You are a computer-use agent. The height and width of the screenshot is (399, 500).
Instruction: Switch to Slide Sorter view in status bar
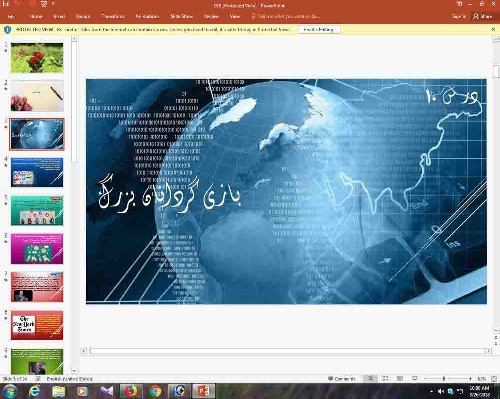click(x=385, y=378)
